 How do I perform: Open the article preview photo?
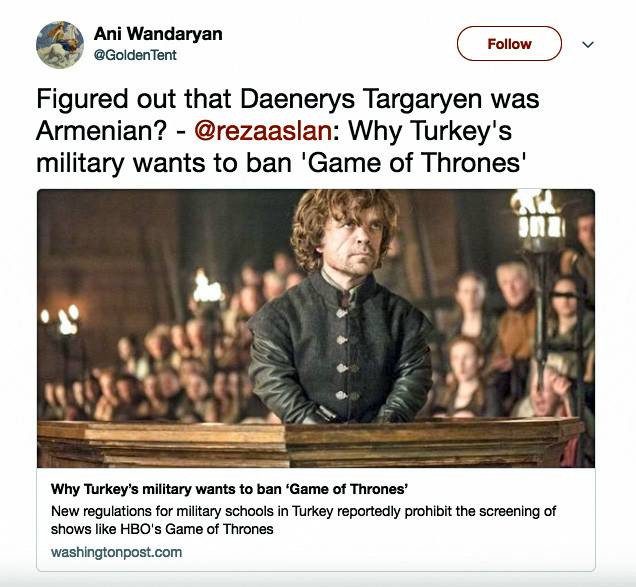click(x=316, y=328)
